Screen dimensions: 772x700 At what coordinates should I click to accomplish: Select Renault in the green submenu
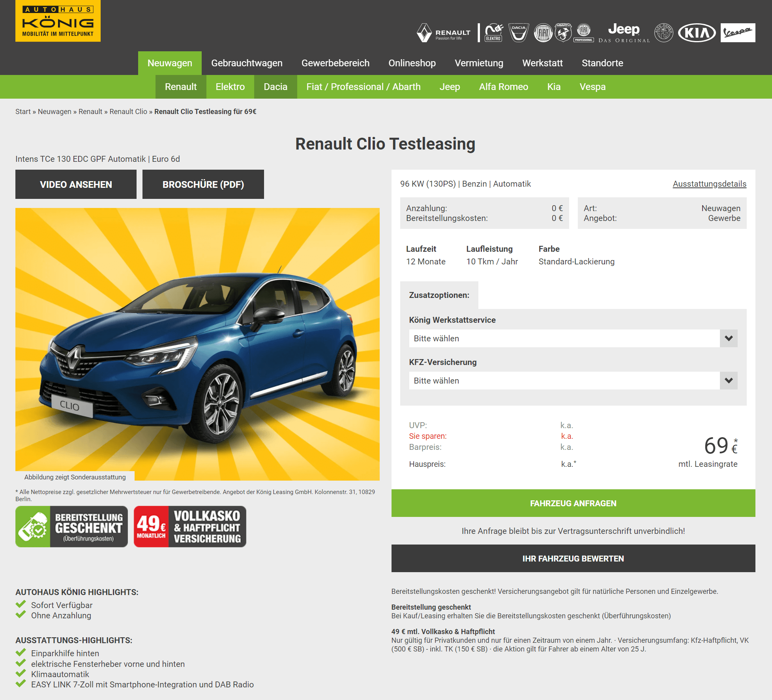(x=181, y=87)
